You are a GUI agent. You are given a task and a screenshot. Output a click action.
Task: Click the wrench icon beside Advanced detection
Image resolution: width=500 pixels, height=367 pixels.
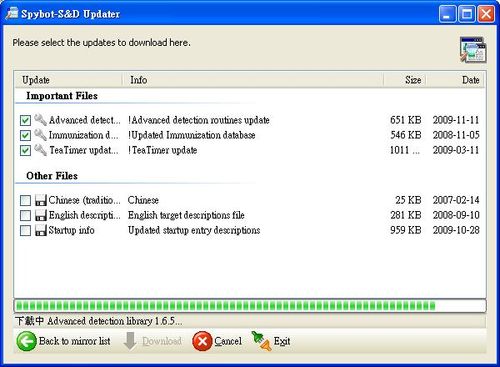coord(40,120)
